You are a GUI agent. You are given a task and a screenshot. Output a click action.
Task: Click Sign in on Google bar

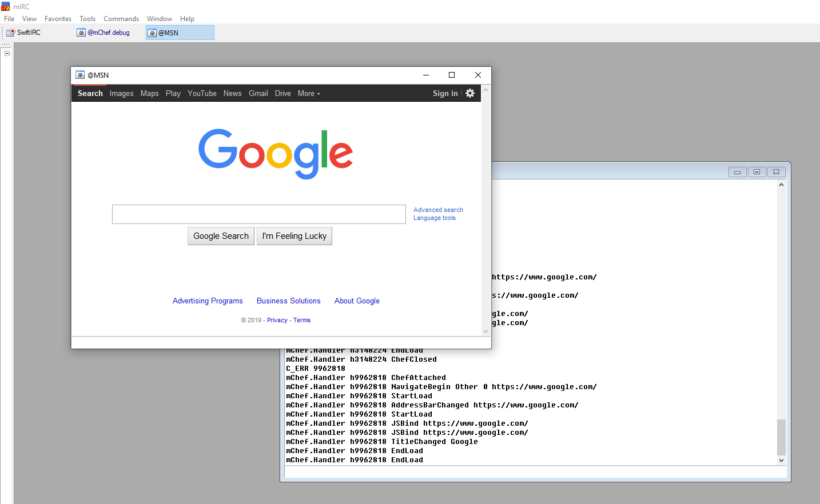coord(445,93)
